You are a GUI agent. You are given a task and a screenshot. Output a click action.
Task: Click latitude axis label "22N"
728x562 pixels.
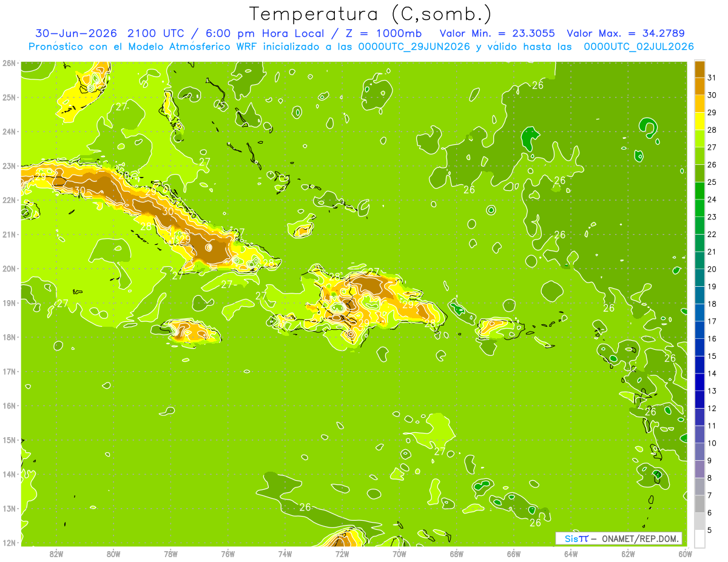[x=9, y=200]
